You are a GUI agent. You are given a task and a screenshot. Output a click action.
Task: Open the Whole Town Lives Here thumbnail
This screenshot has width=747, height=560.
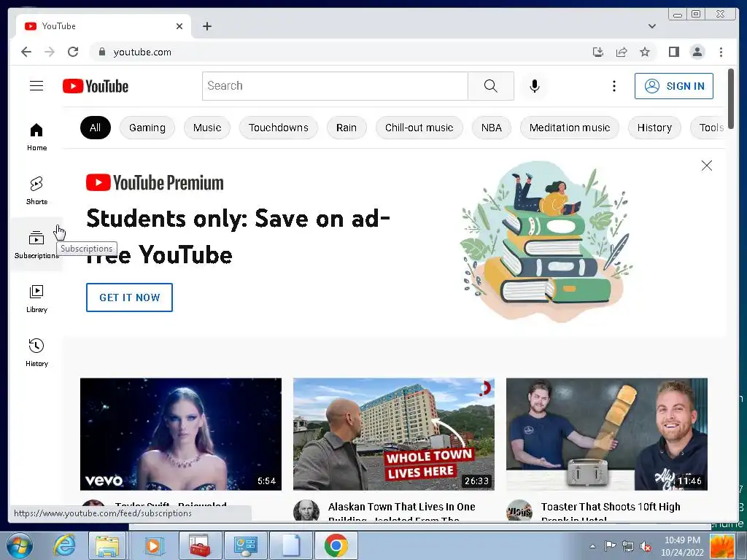point(393,434)
